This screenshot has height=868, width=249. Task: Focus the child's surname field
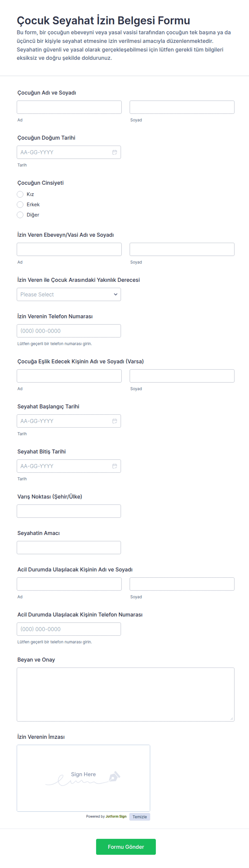pyautogui.click(x=182, y=107)
